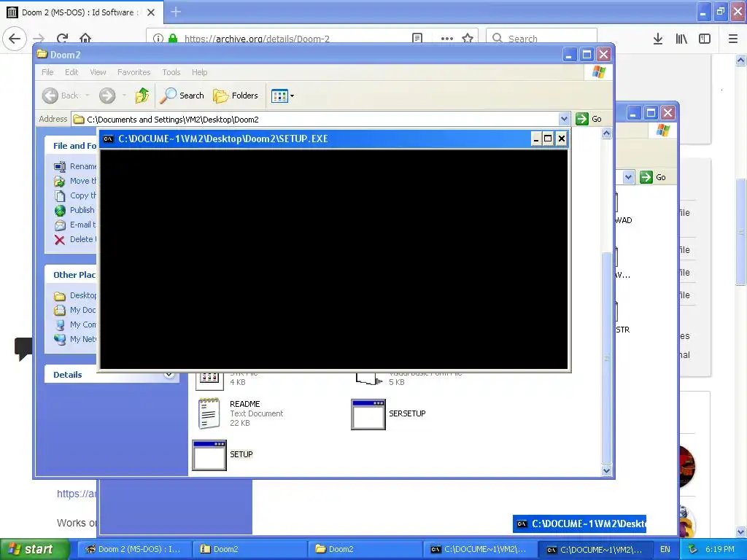Image resolution: width=747 pixels, height=560 pixels.
Task: Click the system tray icon beside the clock
Action: coord(693,549)
